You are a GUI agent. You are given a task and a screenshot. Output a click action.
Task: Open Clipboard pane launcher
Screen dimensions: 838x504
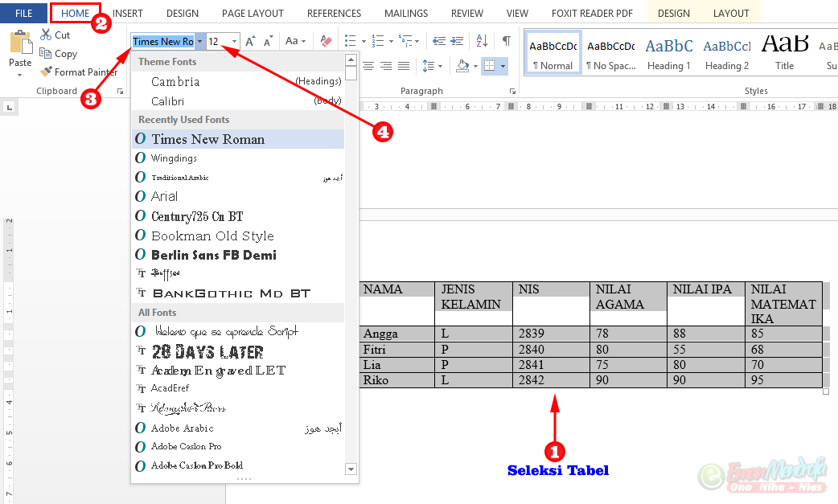click(x=121, y=92)
